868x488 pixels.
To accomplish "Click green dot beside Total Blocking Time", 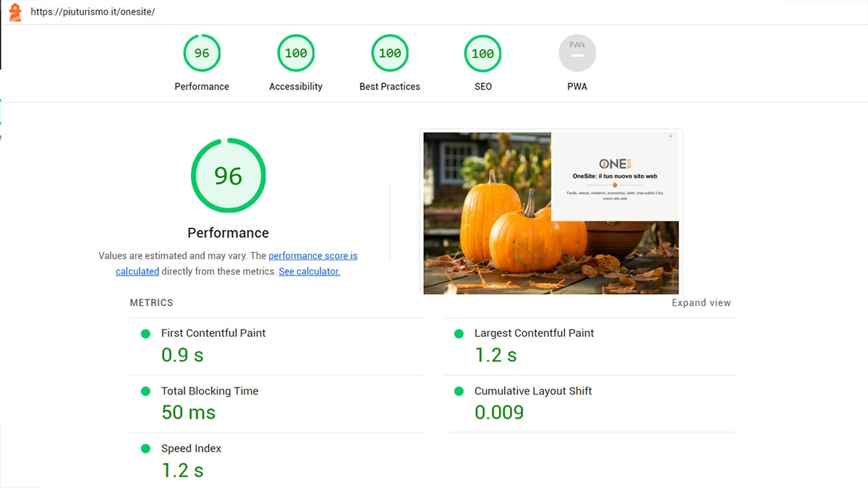I will coord(145,391).
